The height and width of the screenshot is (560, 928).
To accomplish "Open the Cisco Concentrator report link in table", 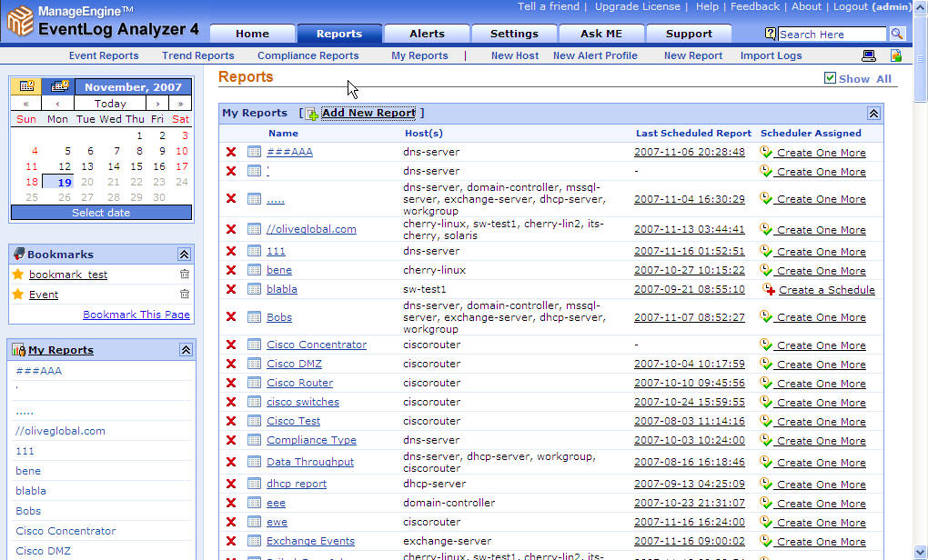I will point(317,345).
